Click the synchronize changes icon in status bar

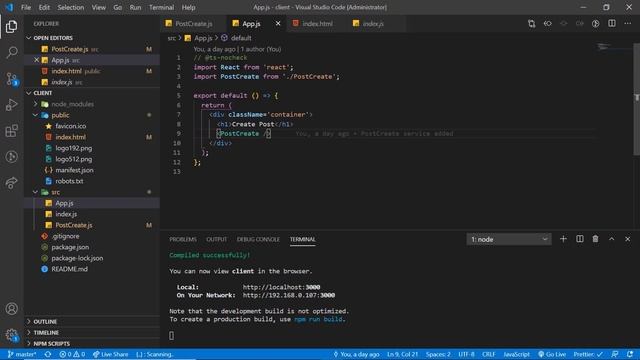48,354
